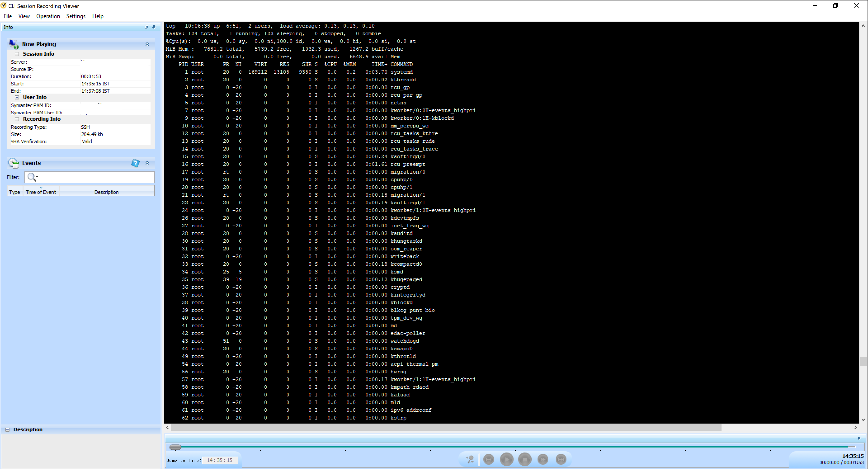This screenshot has width=868, height=469.
Task: Collapse the Session Info group
Action: click(17, 54)
